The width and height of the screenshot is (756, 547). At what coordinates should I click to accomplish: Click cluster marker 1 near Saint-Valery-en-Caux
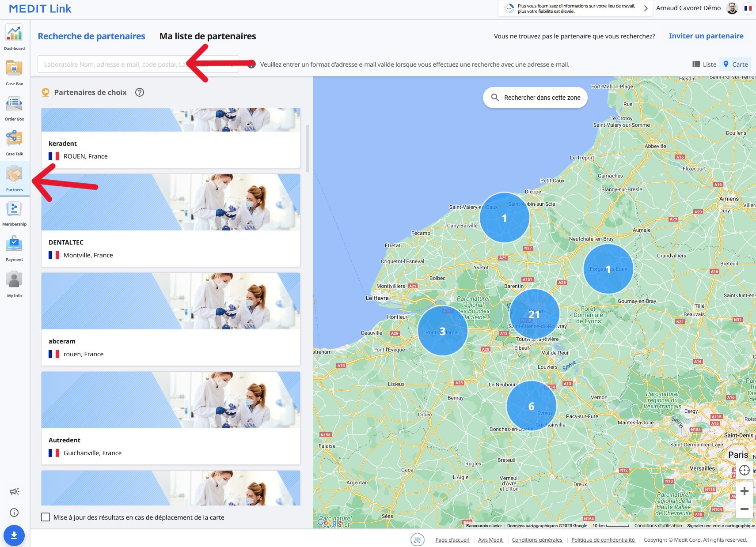(x=504, y=218)
